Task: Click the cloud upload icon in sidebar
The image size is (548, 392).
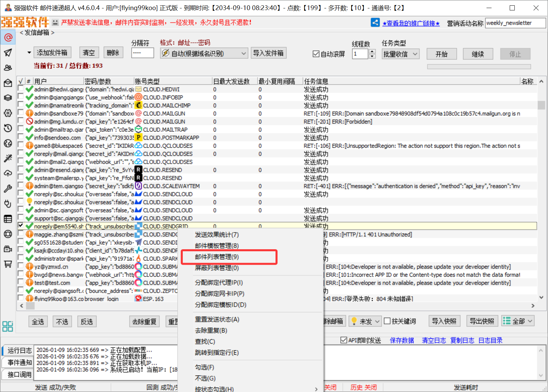Action: (8, 173)
